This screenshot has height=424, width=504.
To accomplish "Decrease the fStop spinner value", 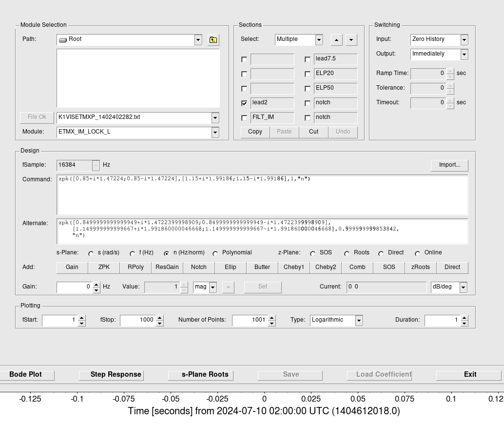I will pyautogui.click(x=160, y=323).
